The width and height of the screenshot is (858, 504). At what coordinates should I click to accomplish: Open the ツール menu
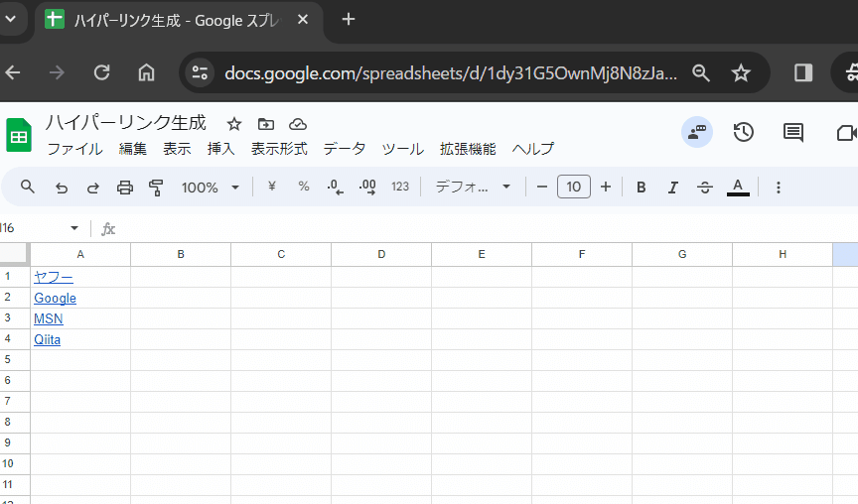pos(403,149)
